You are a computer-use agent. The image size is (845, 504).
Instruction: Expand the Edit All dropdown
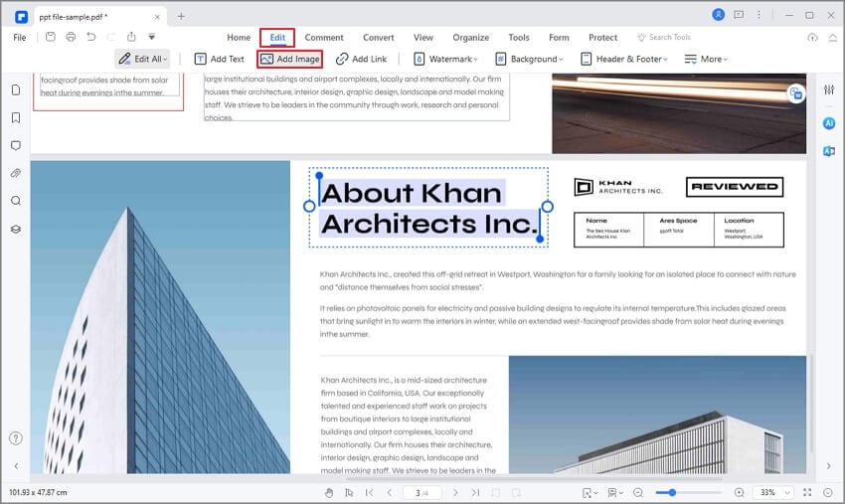[x=143, y=59]
